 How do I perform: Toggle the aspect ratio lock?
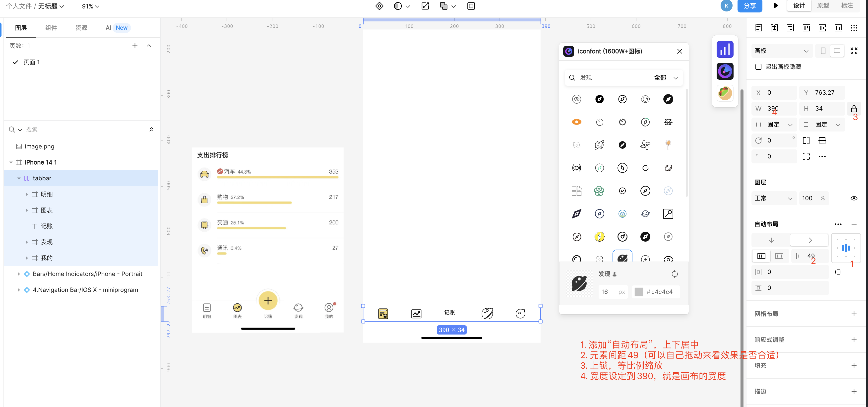[x=854, y=109]
